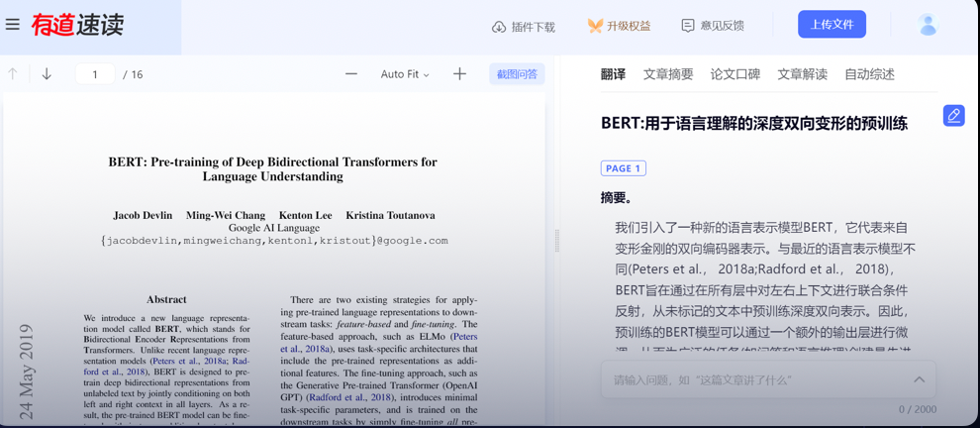Click the PAGE 1 badge
980x428 pixels.
pyautogui.click(x=623, y=168)
